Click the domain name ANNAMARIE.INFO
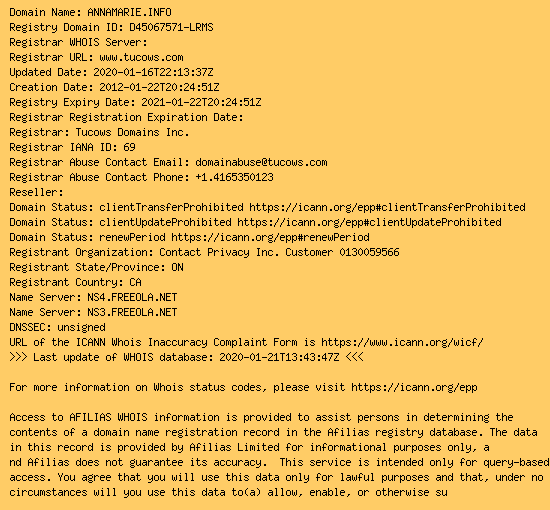The width and height of the screenshot is (550, 510). pos(129,12)
